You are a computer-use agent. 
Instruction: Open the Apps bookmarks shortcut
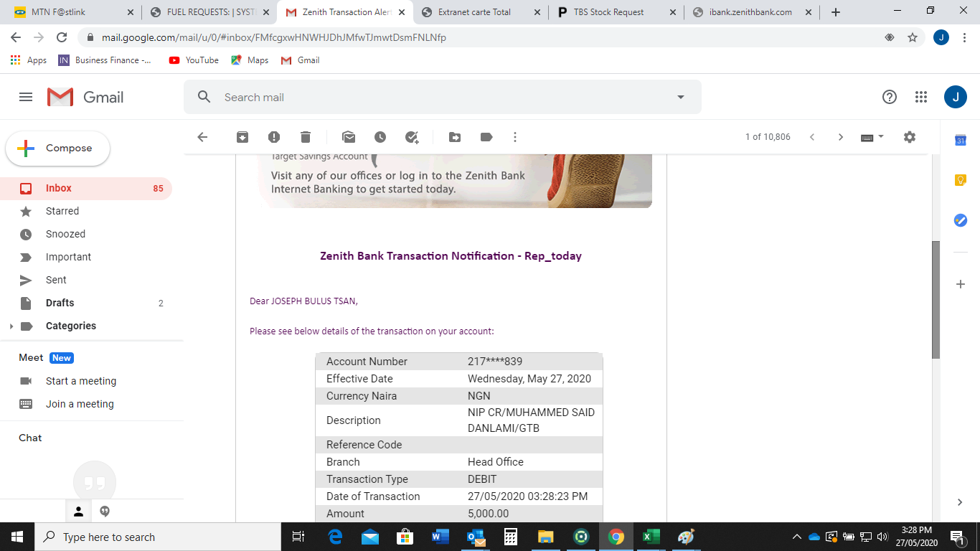29,60
